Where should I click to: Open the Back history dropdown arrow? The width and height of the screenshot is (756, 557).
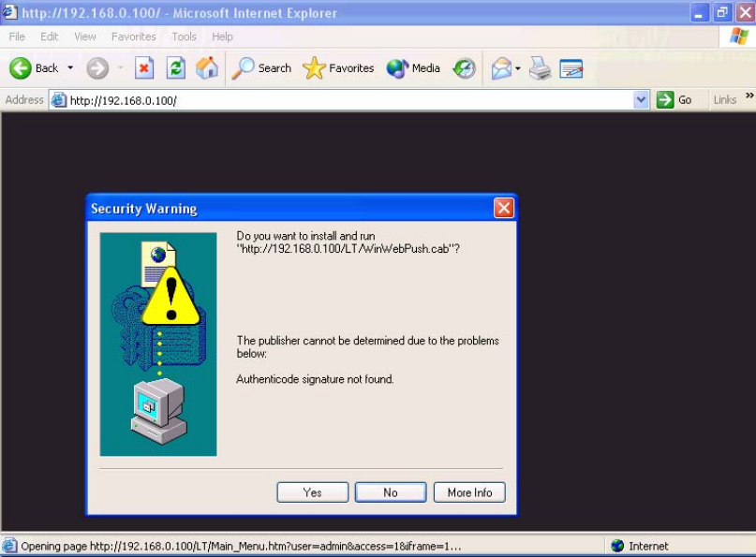(70, 68)
